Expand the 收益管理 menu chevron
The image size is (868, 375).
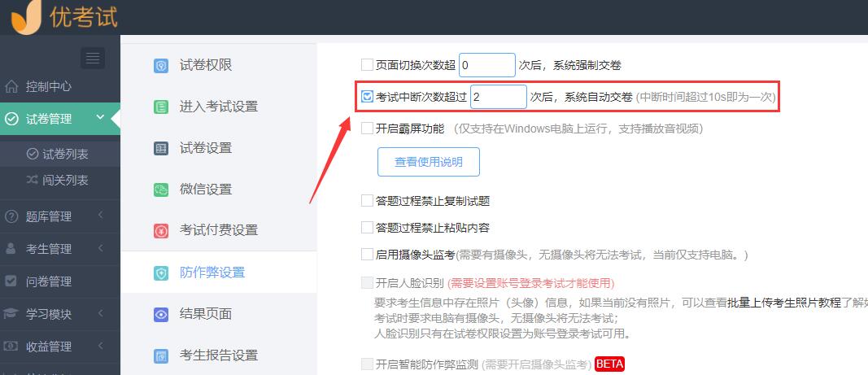coord(101,345)
